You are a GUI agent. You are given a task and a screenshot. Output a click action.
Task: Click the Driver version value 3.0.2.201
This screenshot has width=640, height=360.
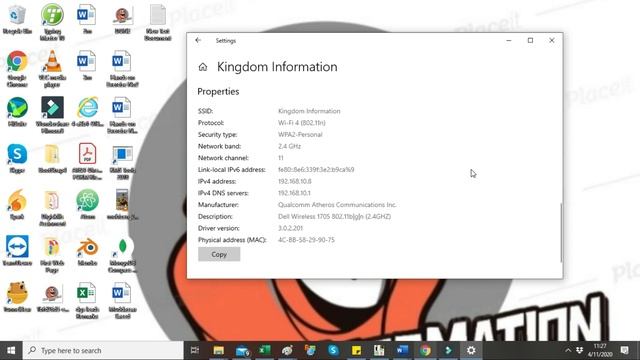[x=290, y=228]
